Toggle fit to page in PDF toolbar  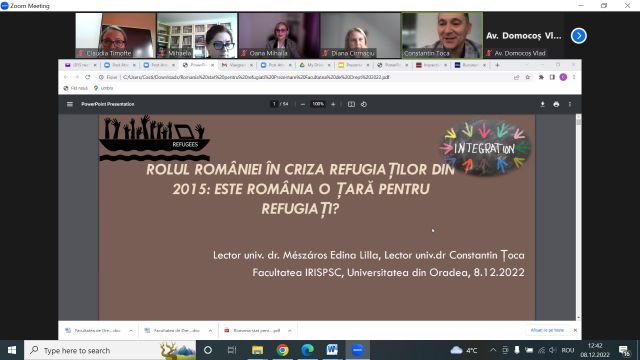[351, 104]
